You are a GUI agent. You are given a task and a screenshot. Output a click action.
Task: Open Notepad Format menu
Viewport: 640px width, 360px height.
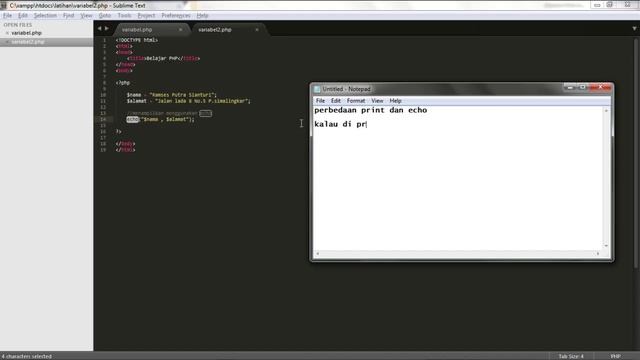click(356, 101)
